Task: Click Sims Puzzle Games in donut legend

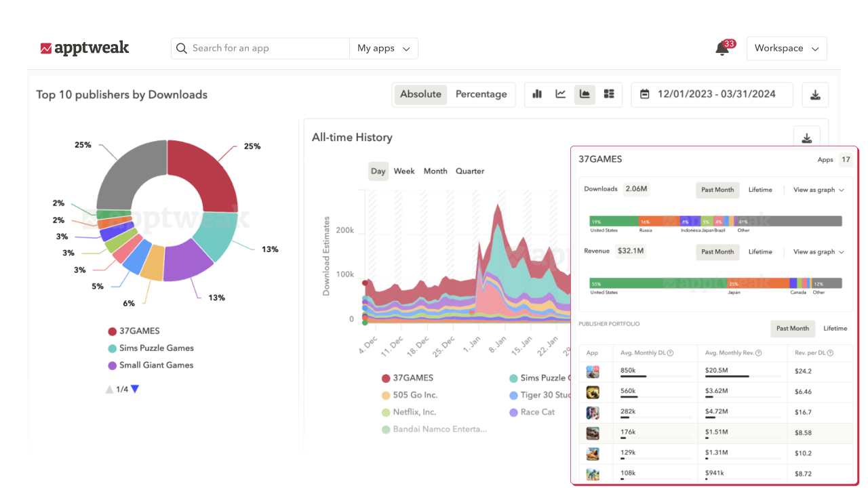Action: (151, 348)
